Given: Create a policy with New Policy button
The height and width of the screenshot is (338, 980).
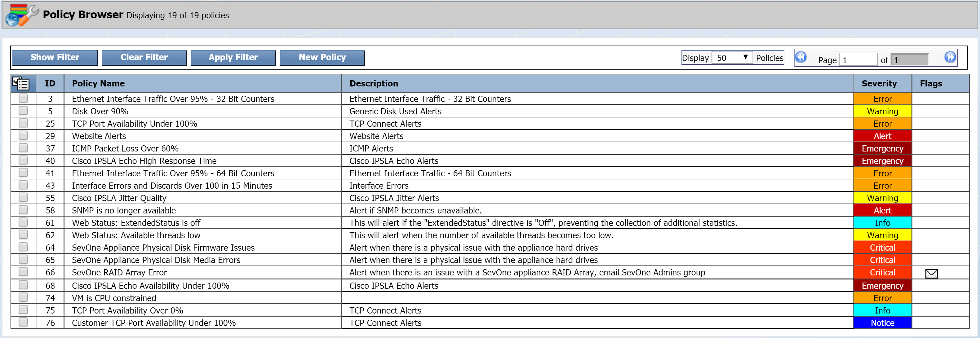Looking at the screenshot, I should pos(322,57).
